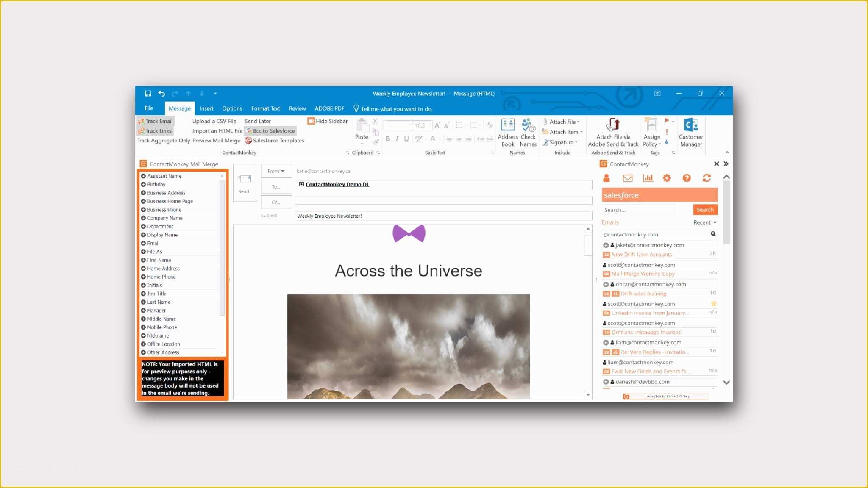Click the Track Email icon
868x488 pixels.
click(x=156, y=121)
